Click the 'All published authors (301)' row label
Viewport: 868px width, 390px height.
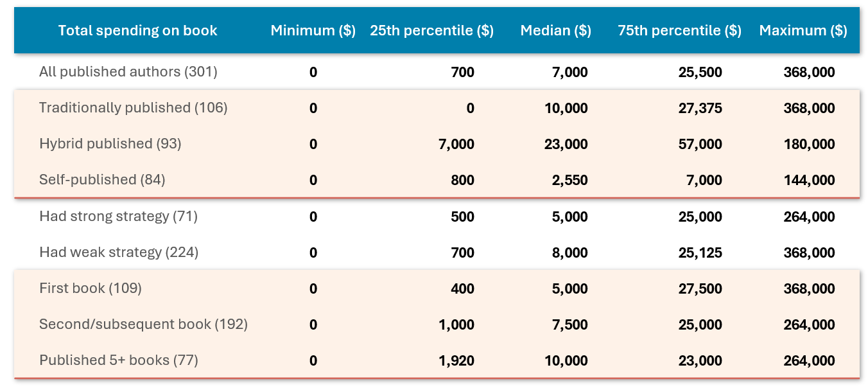coord(128,72)
